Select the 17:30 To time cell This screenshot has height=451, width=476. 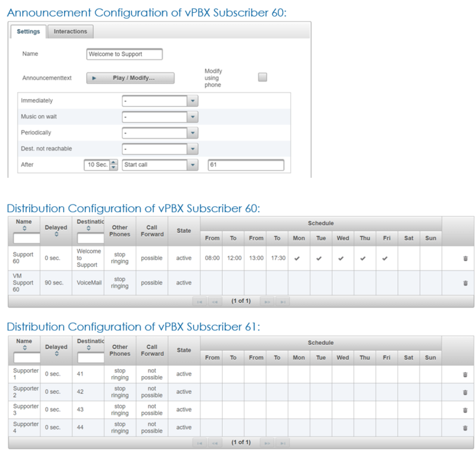tap(278, 258)
